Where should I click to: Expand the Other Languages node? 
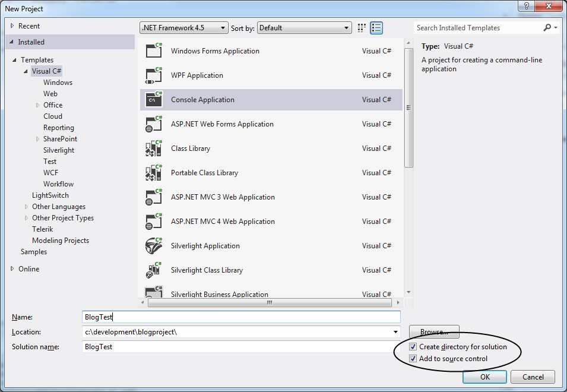click(x=26, y=207)
